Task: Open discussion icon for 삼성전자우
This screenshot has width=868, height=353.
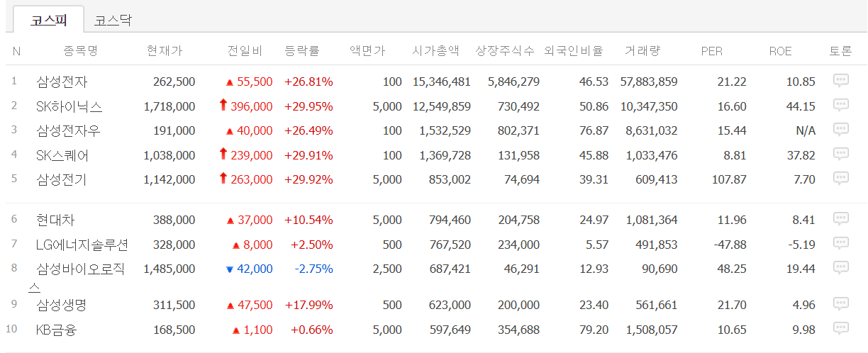Action: click(x=841, y=130)
